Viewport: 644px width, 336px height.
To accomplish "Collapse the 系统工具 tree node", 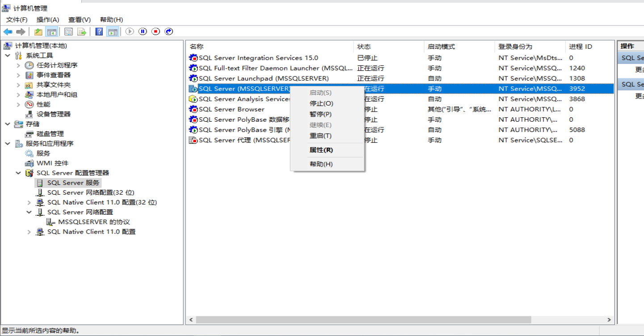I will tap(8, 55).
